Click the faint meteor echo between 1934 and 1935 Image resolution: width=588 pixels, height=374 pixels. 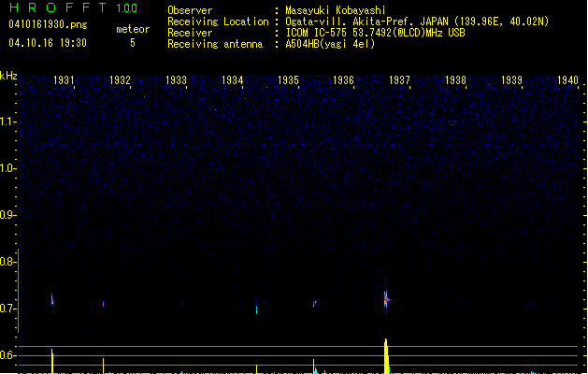pos(256,309)
